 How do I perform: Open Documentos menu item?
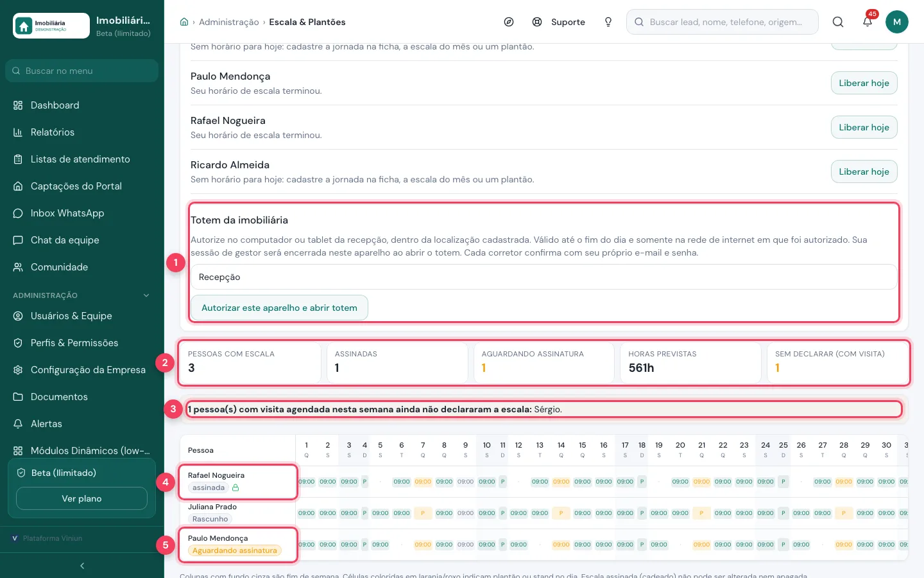click(82, 397)
